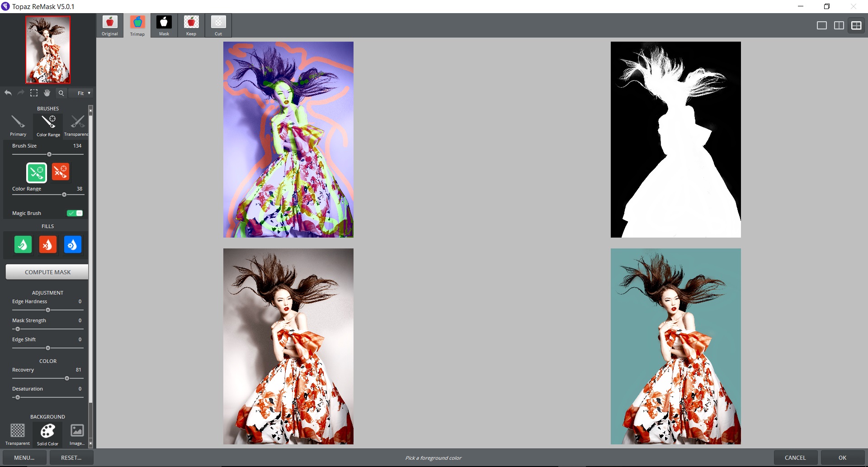Select the Primary brush
Image resolution: width=868 pixels, height=467 pixels.
point(18,124)
